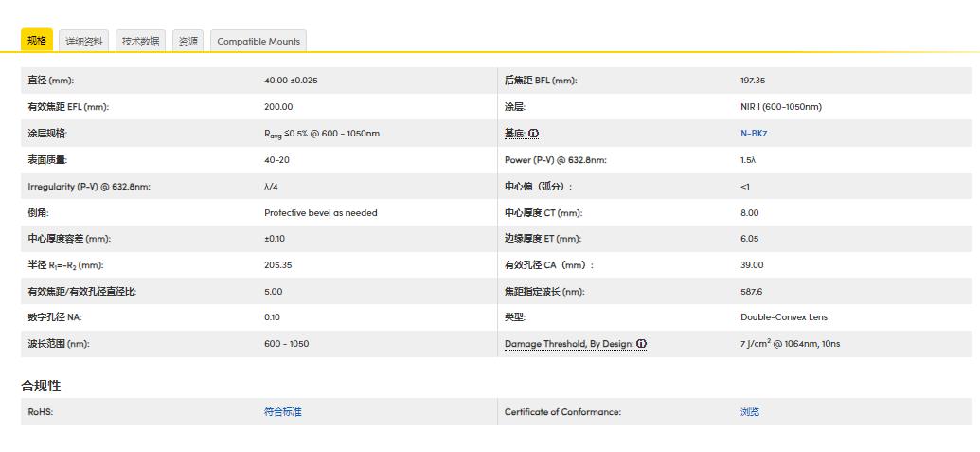Switch to the 详细资料 tab

click(x=84, y=42)
